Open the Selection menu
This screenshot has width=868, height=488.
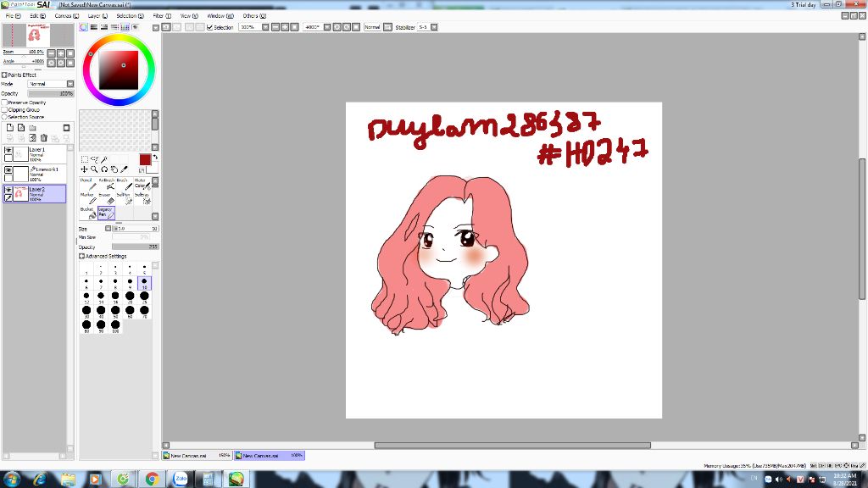pyautogui.click(x=130, y=16)
